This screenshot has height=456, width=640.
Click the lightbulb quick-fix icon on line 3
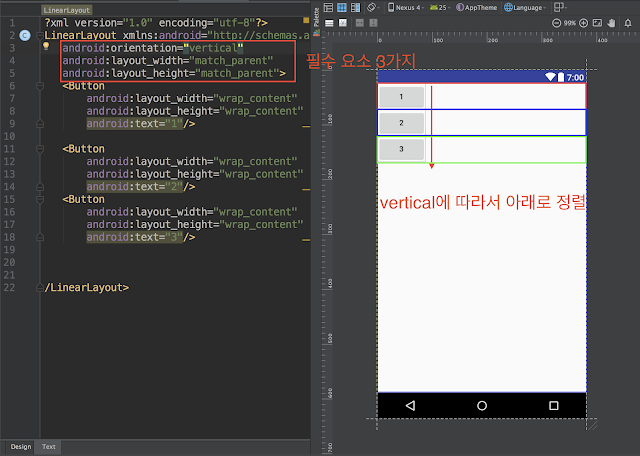point(46,46)
